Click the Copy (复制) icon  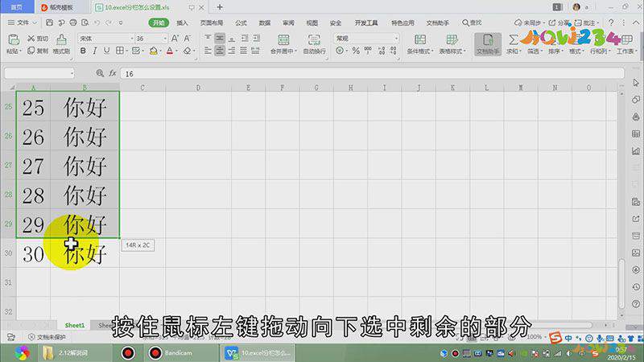pos(31,51)
